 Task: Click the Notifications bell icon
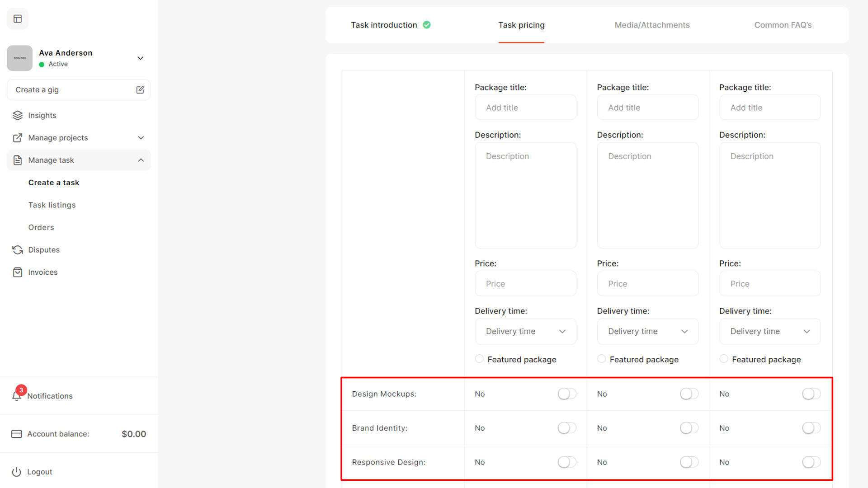(17, 396)
